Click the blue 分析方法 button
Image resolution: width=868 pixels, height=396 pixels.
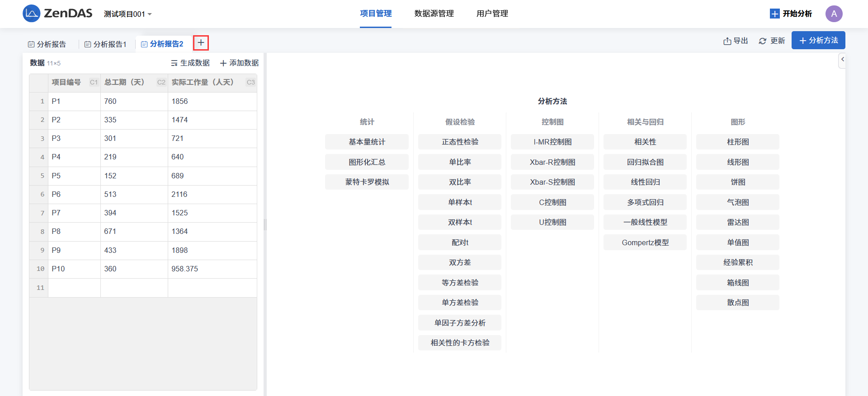(818, 40)
